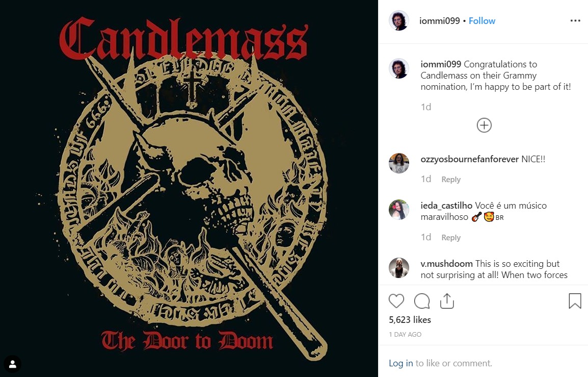588x377 pixels.
Task: Open comments via the speech bubble icon
Action: coord(422,301)
